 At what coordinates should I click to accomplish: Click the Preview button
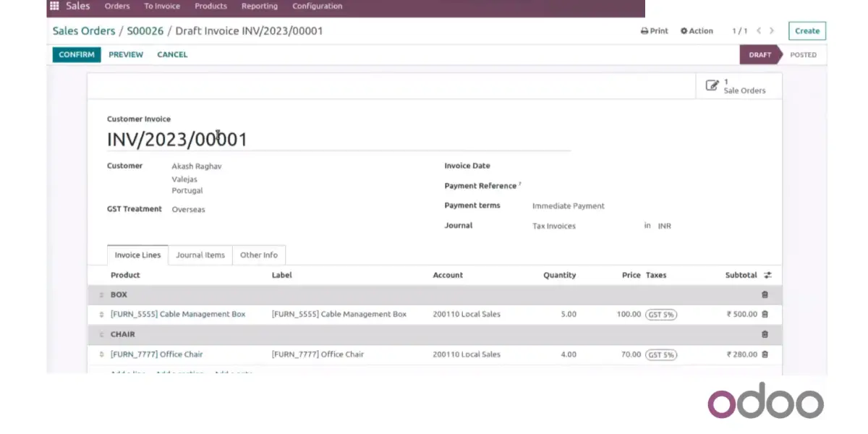tap(126, 54)
